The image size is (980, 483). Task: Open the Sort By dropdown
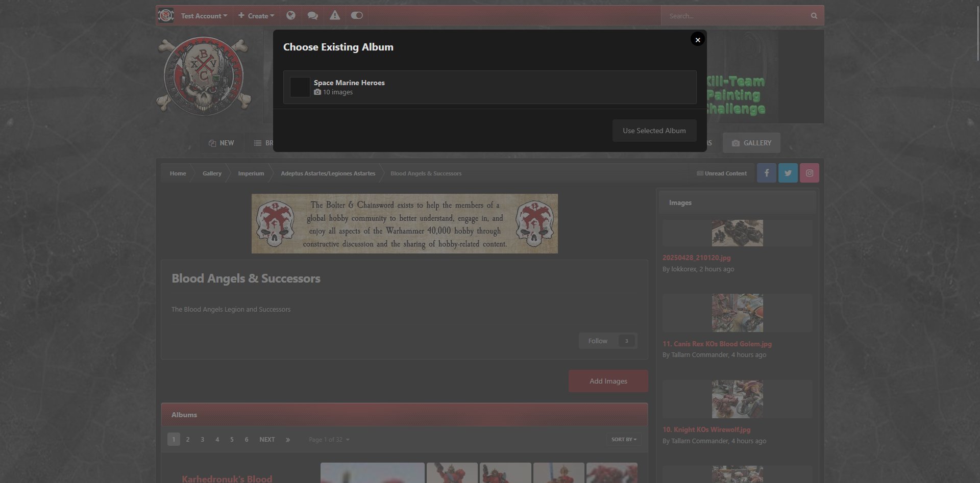tap(623, 439)
